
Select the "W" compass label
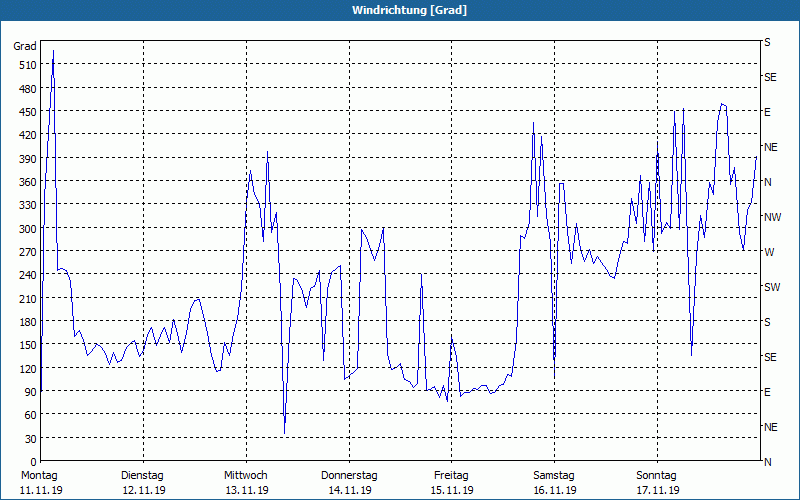[769, 252]
